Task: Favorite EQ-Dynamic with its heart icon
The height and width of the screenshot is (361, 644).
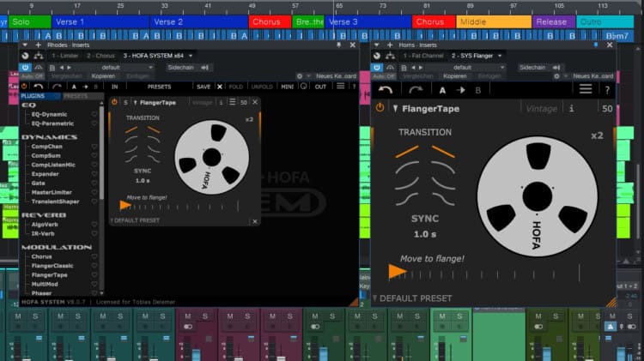Action: pos(94,114)
